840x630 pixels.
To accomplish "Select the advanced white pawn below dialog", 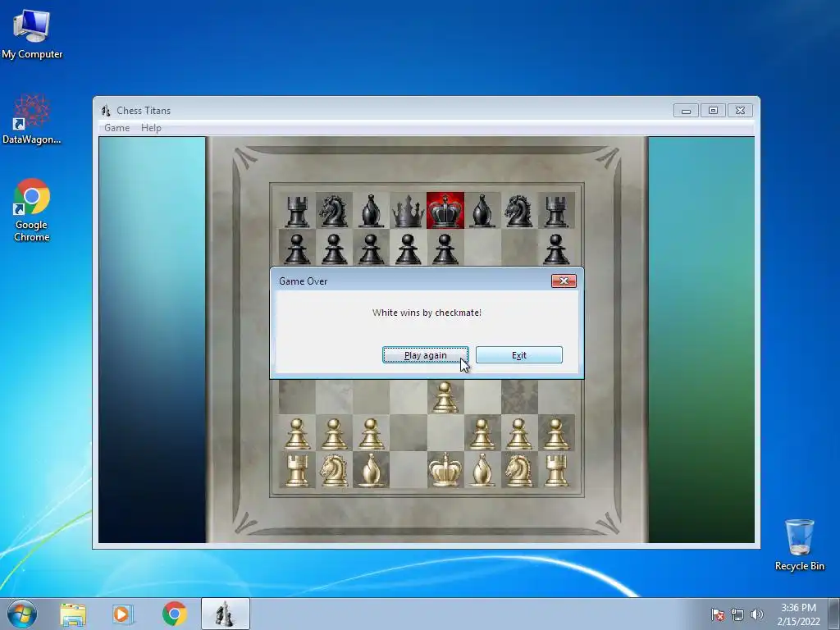I will click(445, 397).
